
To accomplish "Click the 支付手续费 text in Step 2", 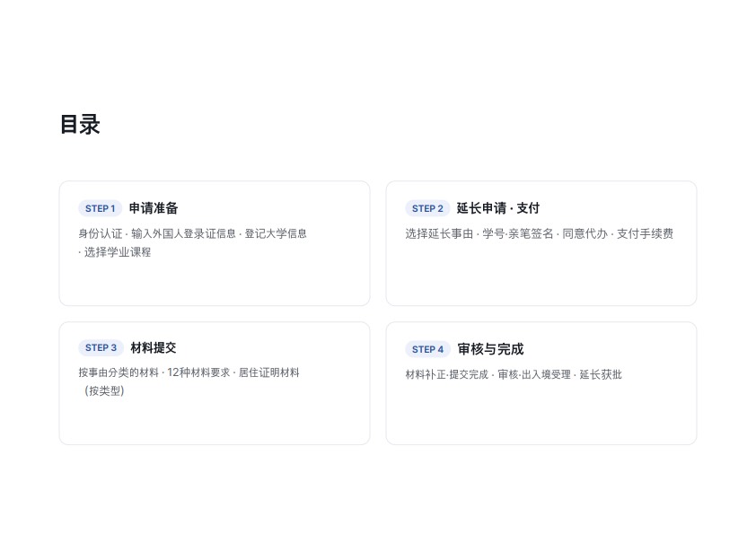I will click(645, 233).
